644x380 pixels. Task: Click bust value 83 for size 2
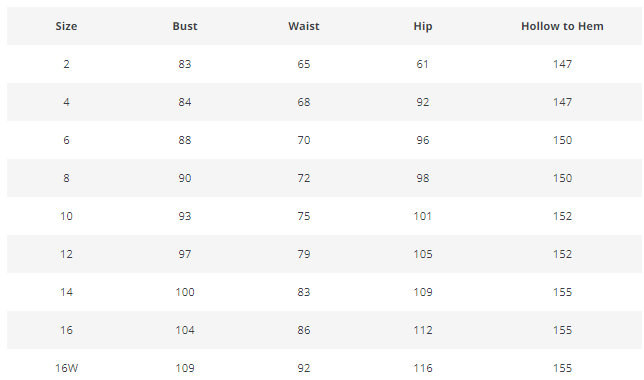point(185,64)
